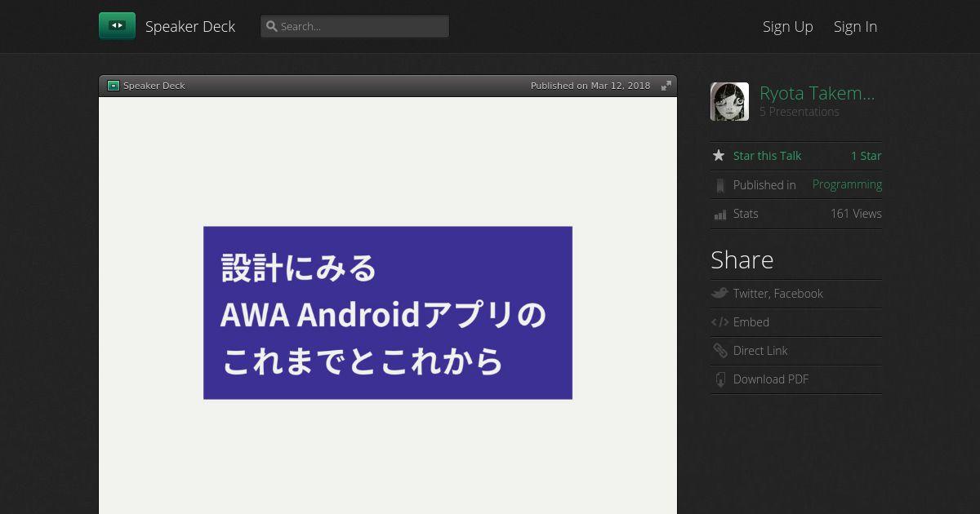Viewport: 980px width, 514px height.
Task: Click the Embed code brackets icon
Action: click(719, 322)
